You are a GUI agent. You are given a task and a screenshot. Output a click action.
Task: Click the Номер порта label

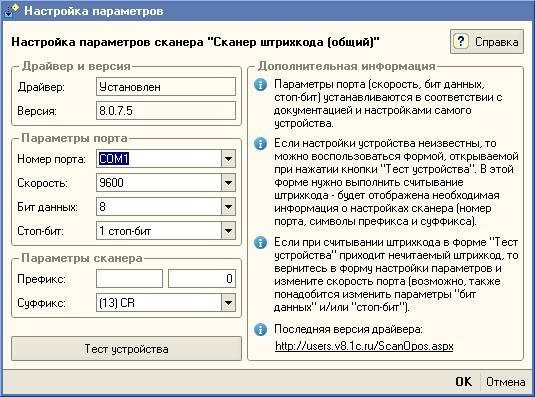pos(52,159)
